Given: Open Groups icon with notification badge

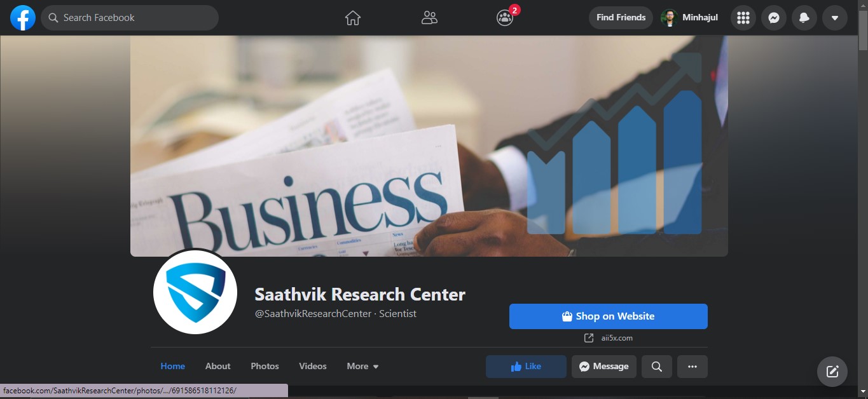Looking at the screenshot, I should coord(505,18).
